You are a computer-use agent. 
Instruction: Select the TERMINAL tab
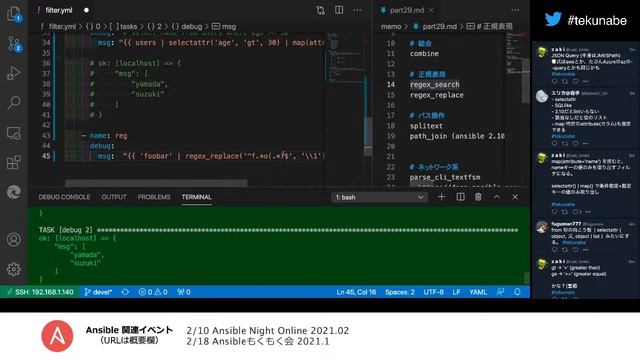click(x=197, y=197)
